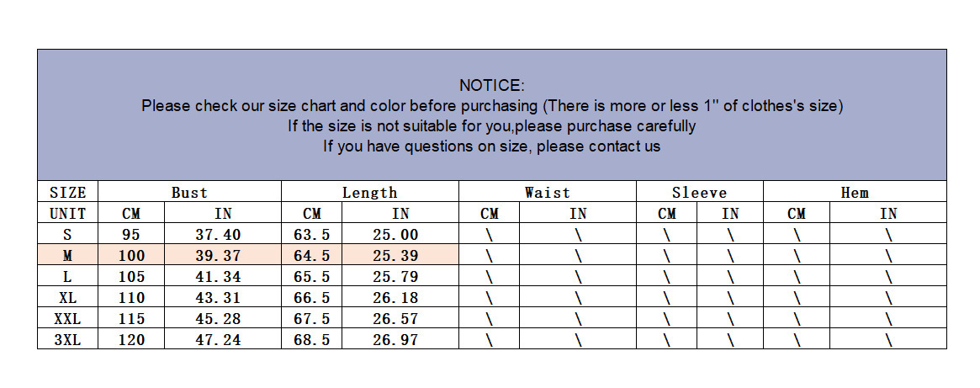This screenshot has height=388, width=980.
Task: Click the Sleeve column header
Action: [699, 193]
